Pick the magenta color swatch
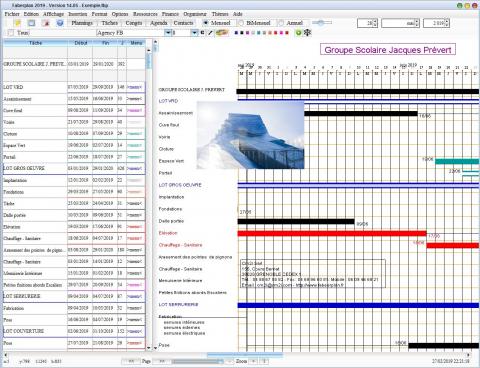The image size is (480, 368). pos(281,33)
